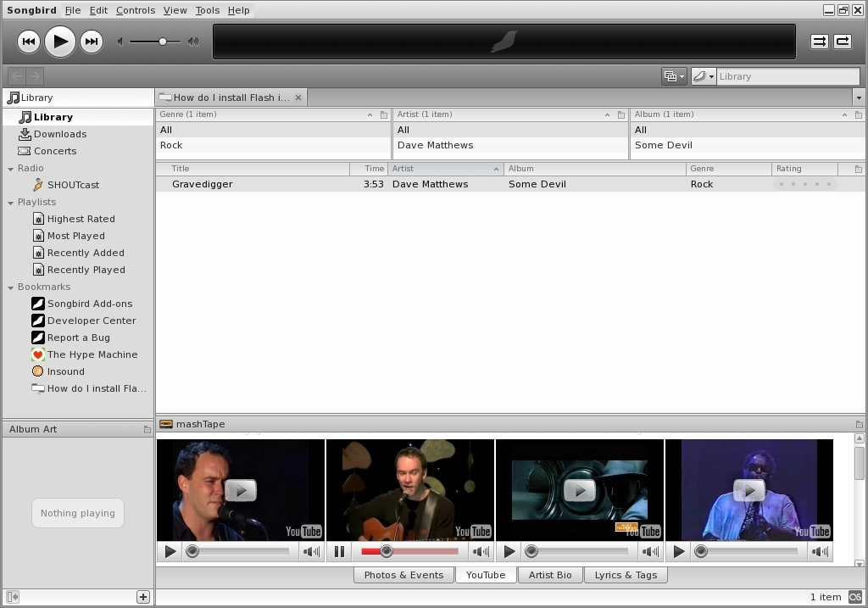Open the Controls menu
Image resolution: width=868 pixels, height=608 pixels.
coord(136,10)
